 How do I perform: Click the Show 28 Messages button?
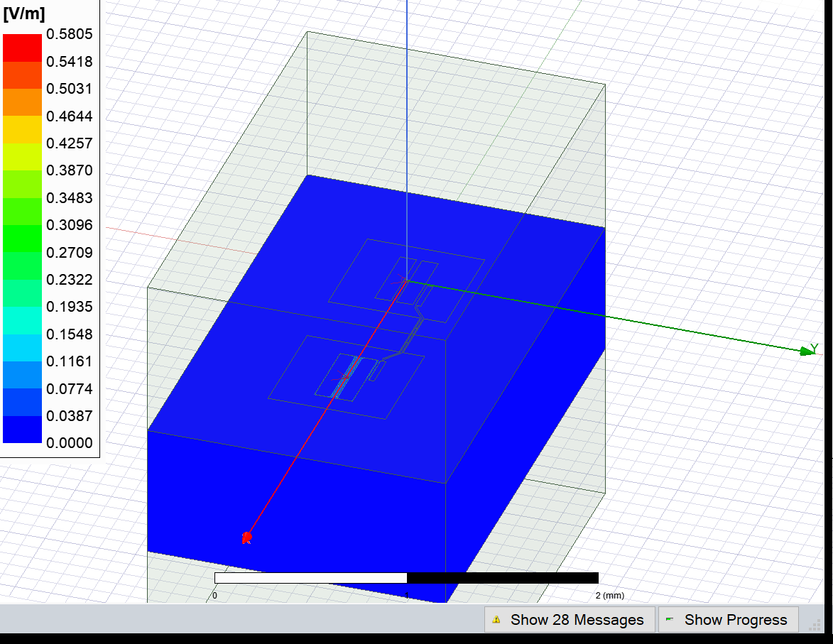pos(570,620)
